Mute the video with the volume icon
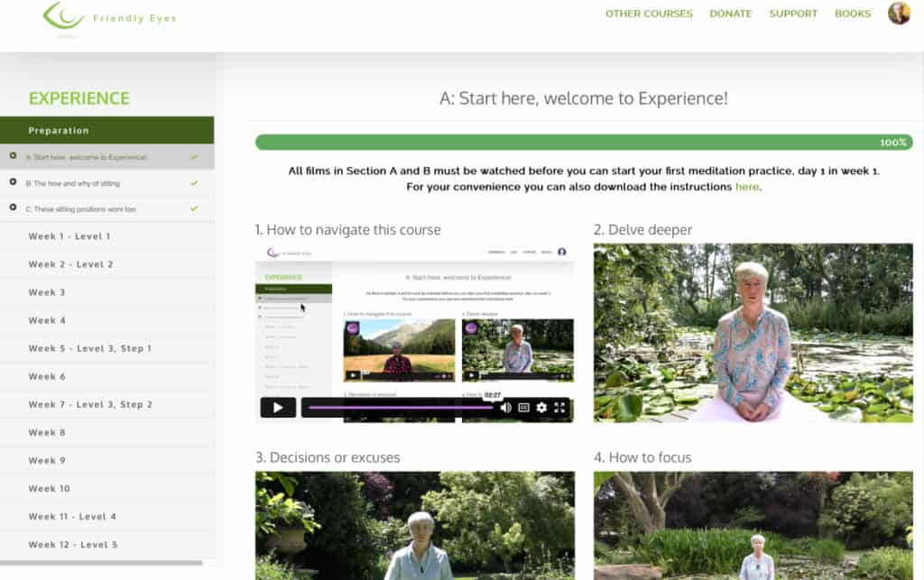Viewport: 924px width, 580px height. [505, 408]
